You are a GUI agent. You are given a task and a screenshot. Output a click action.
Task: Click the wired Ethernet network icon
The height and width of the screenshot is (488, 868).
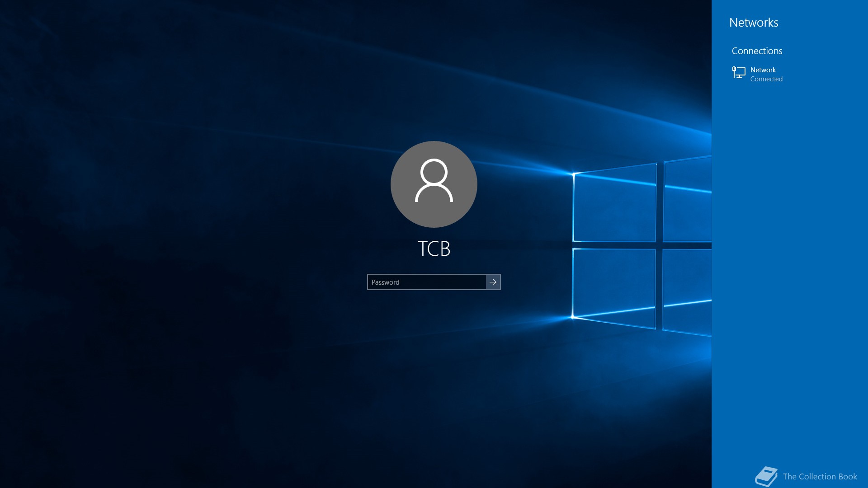click(739, 73)
